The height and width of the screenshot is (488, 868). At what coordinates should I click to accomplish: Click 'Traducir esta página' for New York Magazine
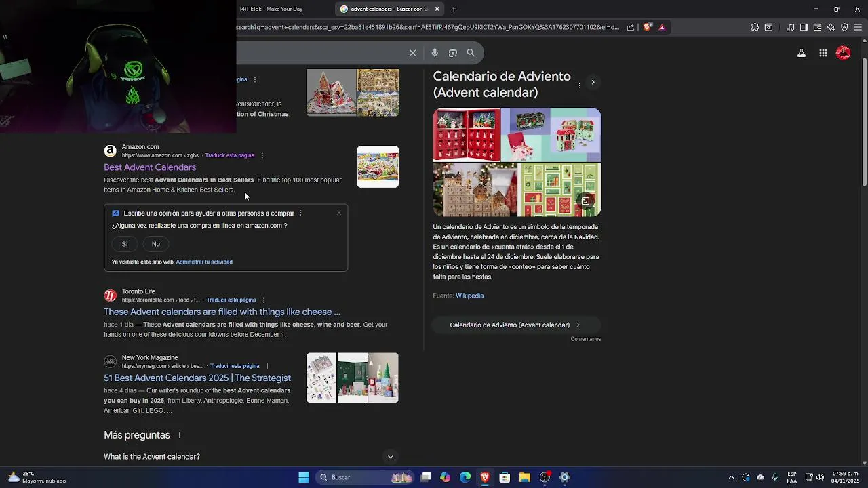click(235, 366)
